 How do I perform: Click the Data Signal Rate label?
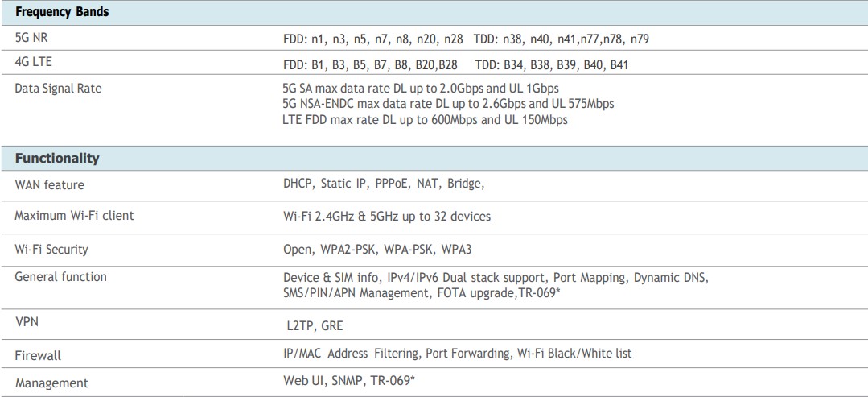[59, 87]
